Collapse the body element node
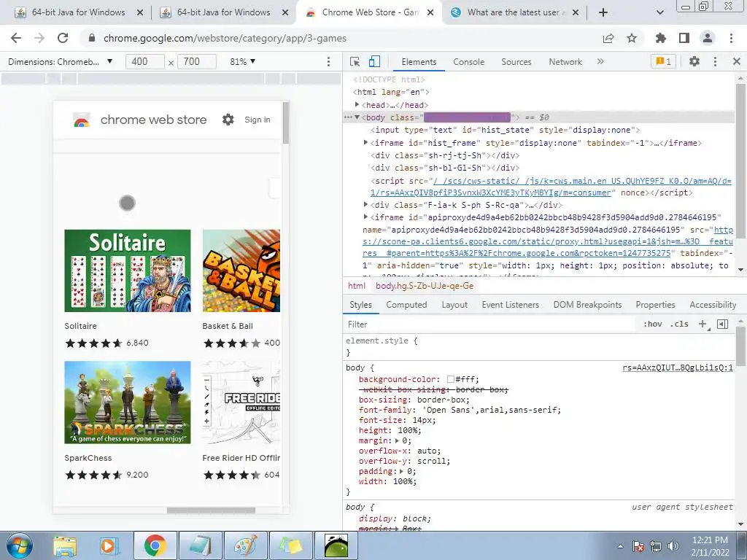The height and width of the screenshot is (560, 747). [357, 117]
